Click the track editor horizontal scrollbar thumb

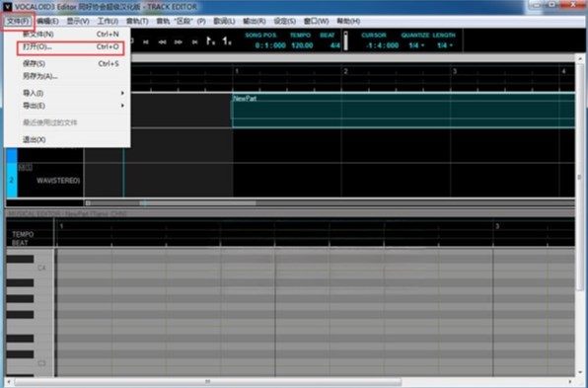pyautogui.click(x=171, y=203)
